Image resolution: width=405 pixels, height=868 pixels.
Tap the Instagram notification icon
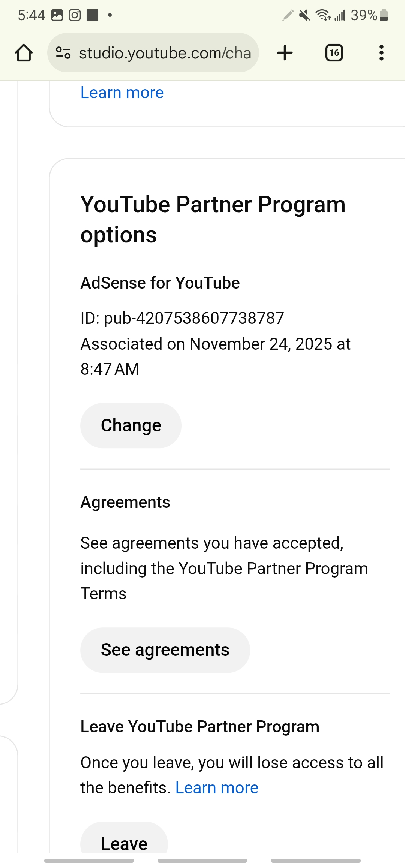[73, 15]
